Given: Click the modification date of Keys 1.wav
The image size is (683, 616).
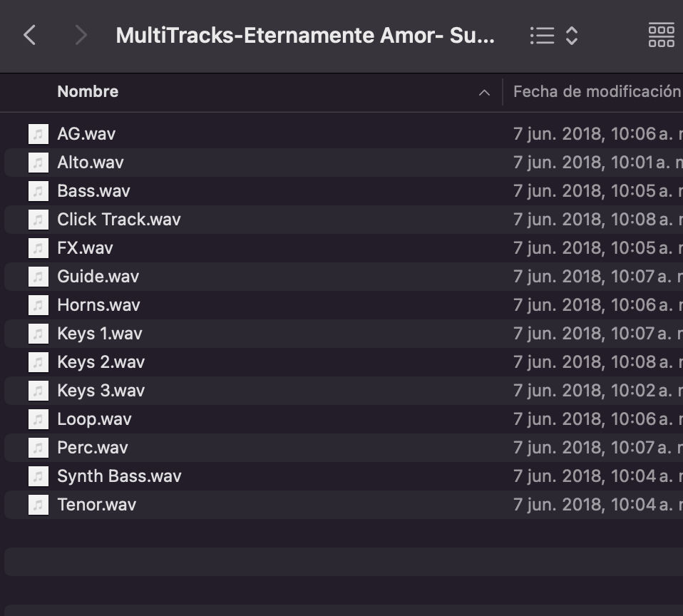Looking at the screenshot, I should click(597, 334).
